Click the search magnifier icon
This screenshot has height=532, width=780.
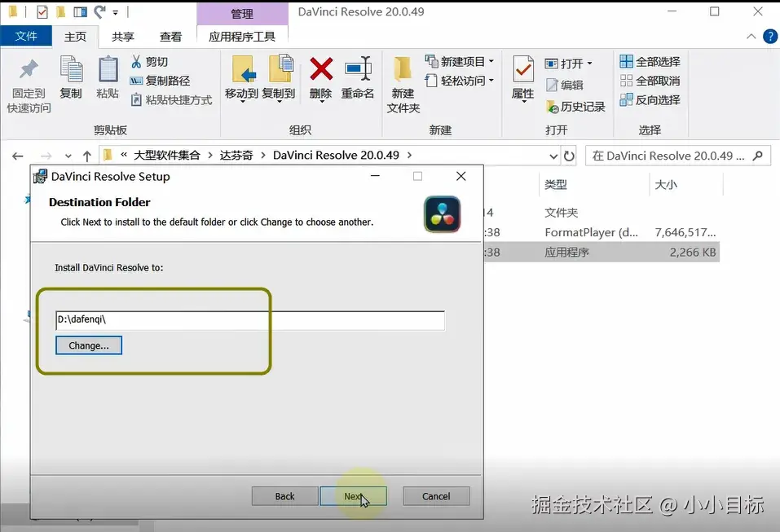(x=758, y=156)
